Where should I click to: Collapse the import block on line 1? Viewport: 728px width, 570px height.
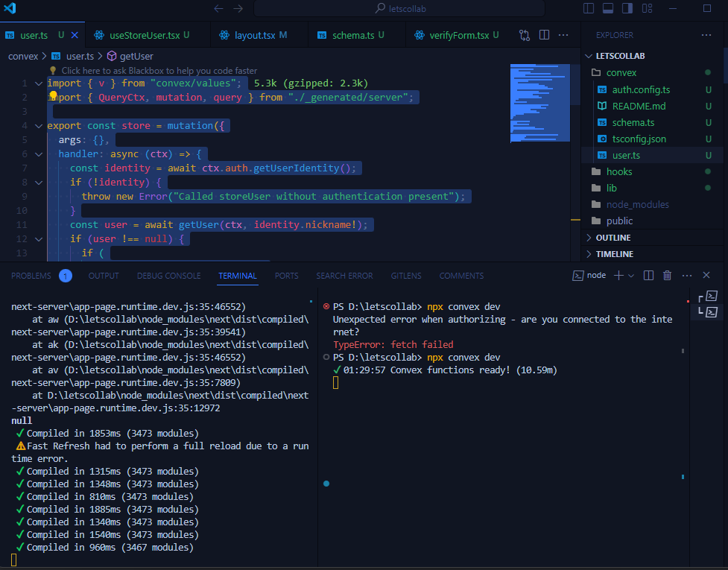coord(39,83)
